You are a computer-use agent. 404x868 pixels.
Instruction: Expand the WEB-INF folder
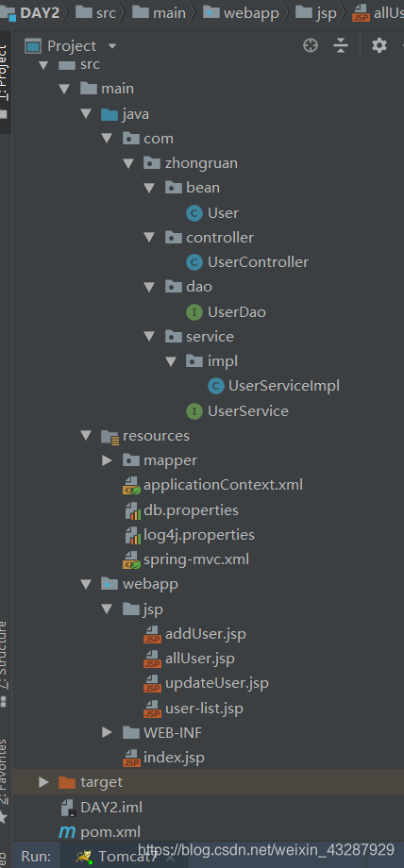pyautogui.click(x=107, y=733)
